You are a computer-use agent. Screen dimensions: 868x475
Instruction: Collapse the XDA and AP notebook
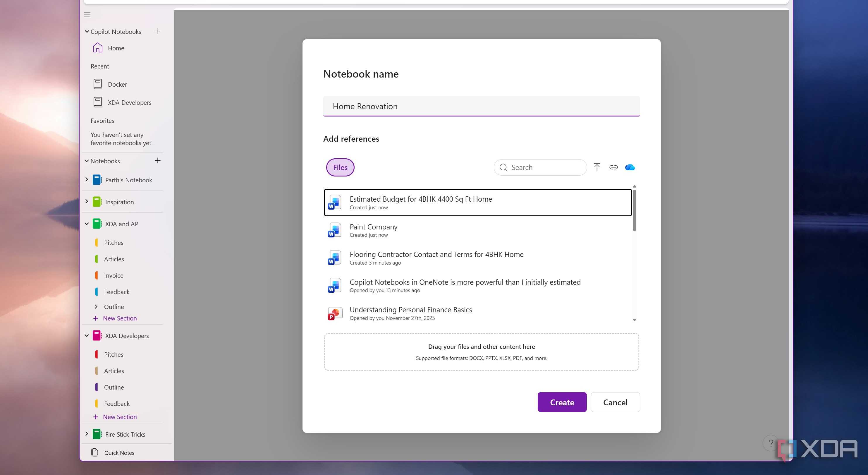pos(87,224)
